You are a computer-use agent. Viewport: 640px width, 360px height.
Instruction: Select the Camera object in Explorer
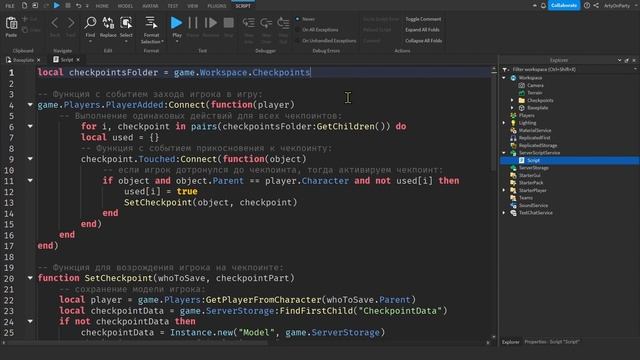(x=535, y=85)
